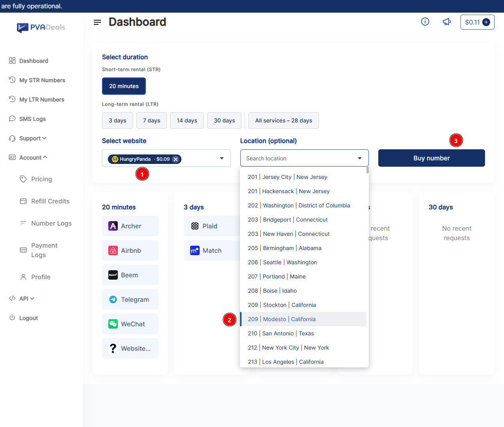504x427 pixels.
Task: Expand the API sidebar menu
Action: click(x=22, y=299)
